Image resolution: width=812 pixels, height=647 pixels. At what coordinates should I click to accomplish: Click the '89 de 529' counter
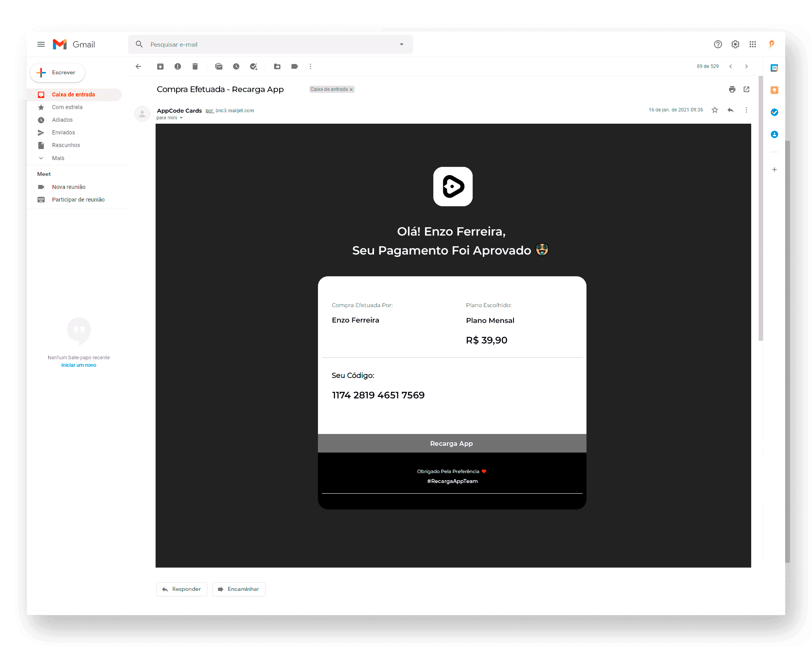[x=708, y=66]
